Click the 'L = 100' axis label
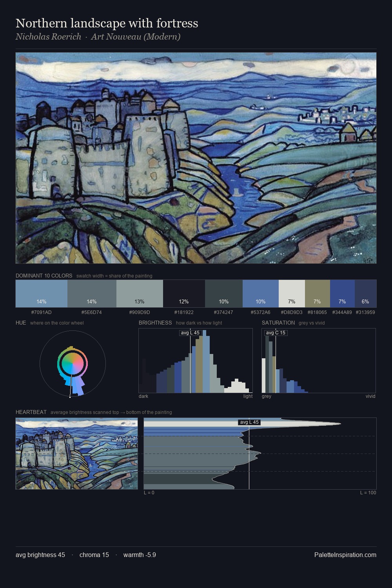Image resolution: width=392 pixels, height=588 pixels. (368, 492)
